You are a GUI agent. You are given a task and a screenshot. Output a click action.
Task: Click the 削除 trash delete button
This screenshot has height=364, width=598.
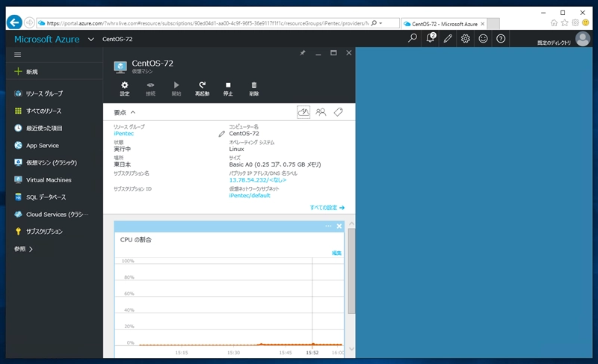pyautogui.click(x=254, y=88)
